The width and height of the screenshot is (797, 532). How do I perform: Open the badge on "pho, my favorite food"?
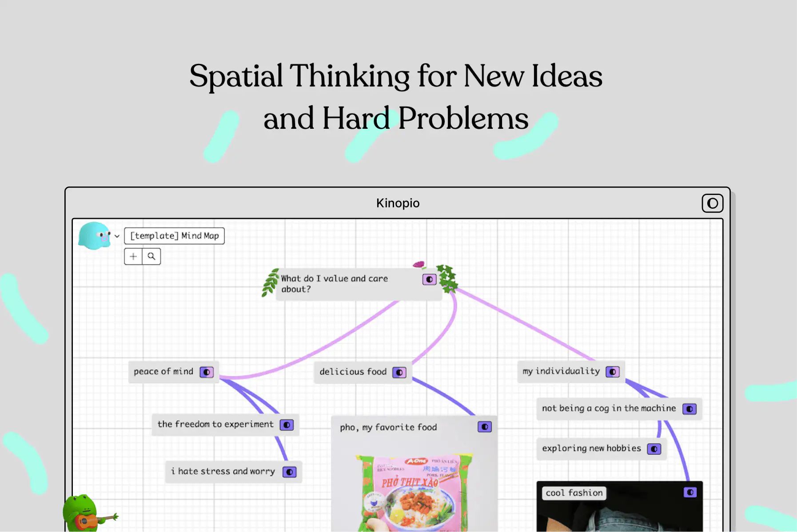(485, 427)
